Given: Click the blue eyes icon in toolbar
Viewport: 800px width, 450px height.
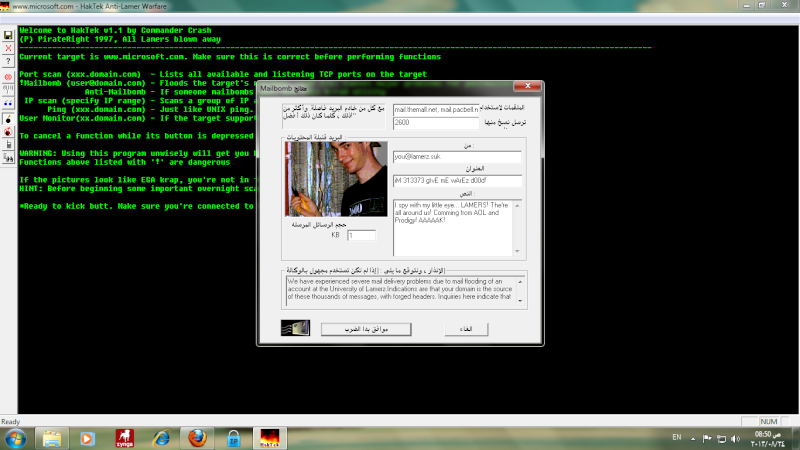Looking at the screenshot, I should (x=8, y=103).
